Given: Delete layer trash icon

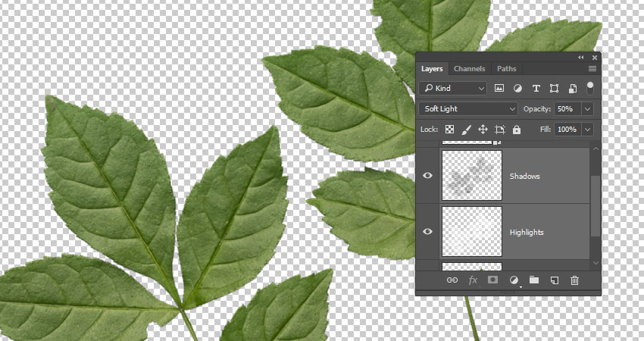Looking at the screenshot, I should tap(574, 280).
